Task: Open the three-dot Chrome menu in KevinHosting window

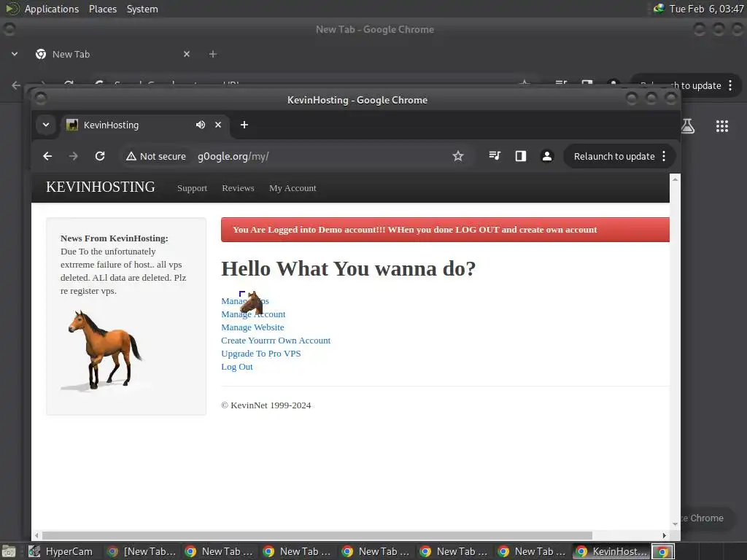Action: click(664, 156)
